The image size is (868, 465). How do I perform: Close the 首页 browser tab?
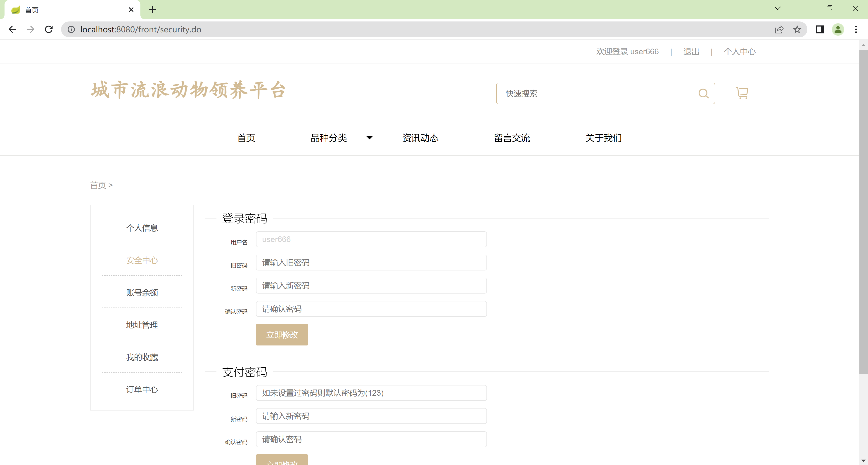[131, 9]
